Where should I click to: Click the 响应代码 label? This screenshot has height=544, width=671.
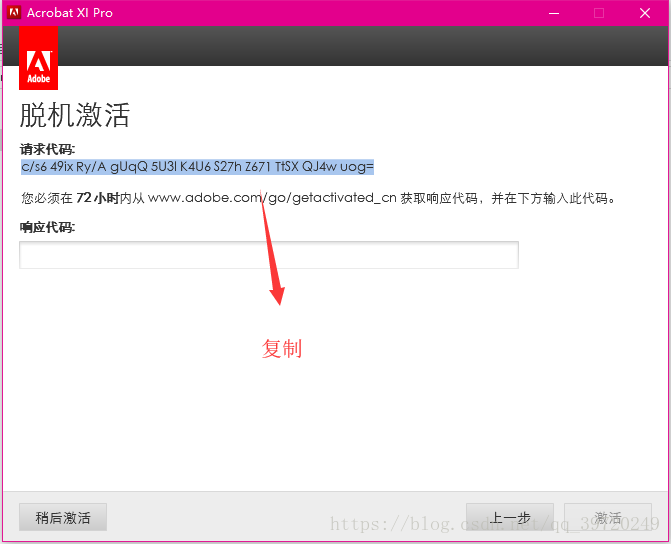pos(47,227)
